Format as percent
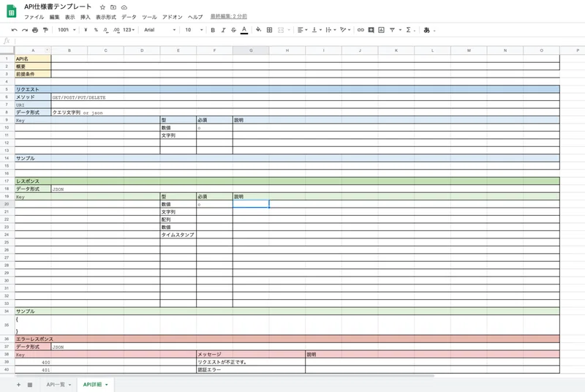The image size is (585, 392). (96, 30)
